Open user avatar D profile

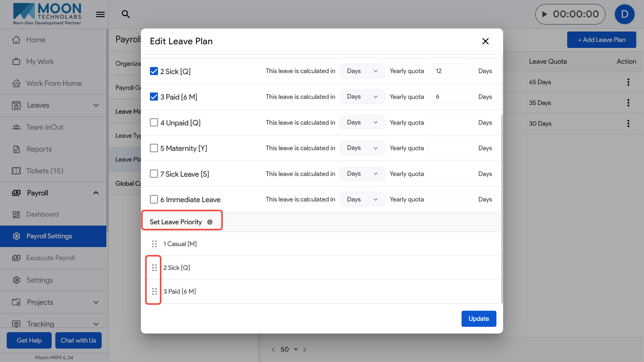(x=624, y=14)
